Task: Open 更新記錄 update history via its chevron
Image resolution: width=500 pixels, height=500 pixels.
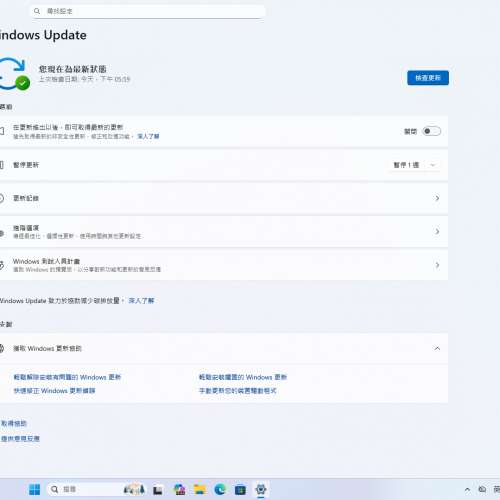Action: point(437,198)
